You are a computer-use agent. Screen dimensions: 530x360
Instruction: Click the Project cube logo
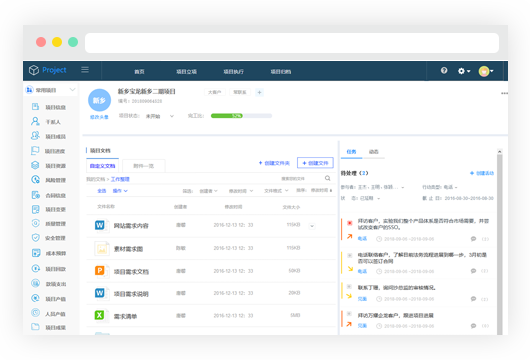point(34,70)
